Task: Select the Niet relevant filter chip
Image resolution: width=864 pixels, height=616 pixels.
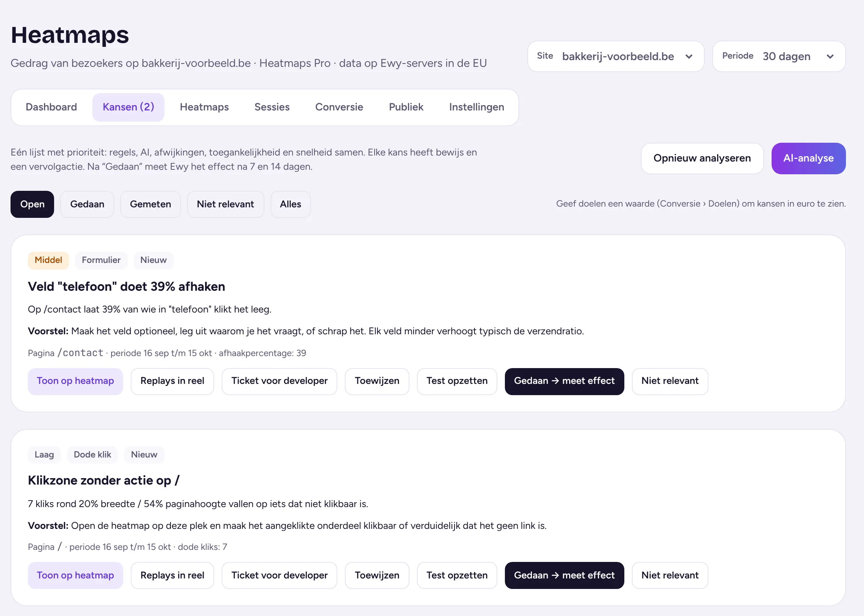Action: pos(225,204)
